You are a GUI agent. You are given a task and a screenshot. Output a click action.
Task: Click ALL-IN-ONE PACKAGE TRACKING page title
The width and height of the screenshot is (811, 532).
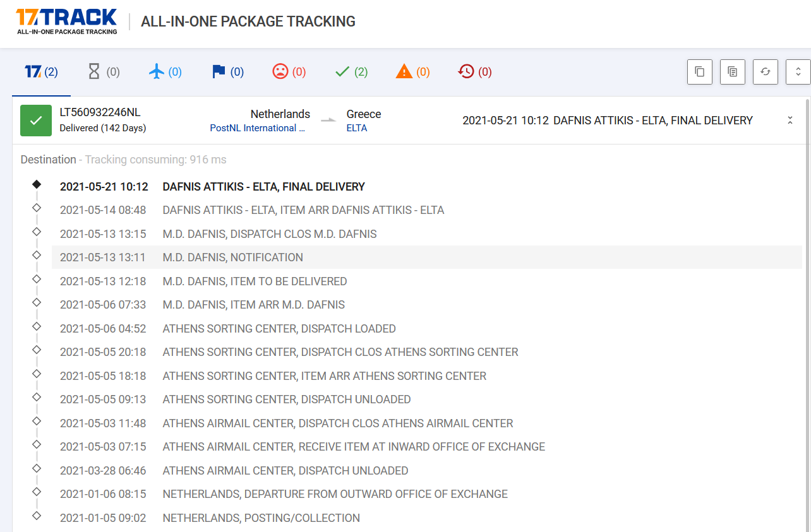click(x=248, y=21)
